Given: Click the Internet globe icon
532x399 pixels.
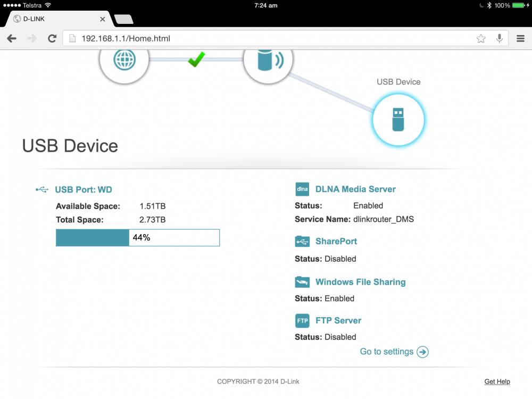Looking at the screenshot, I should (124, 60).
